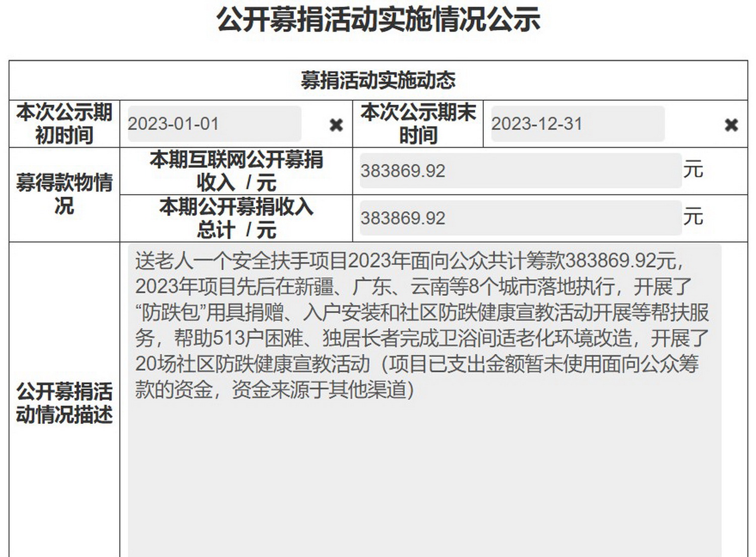Click the 本次公示期末时间 label
This screenshot has width=756, height=557.
pyautogui.click(x=418, y=123)
